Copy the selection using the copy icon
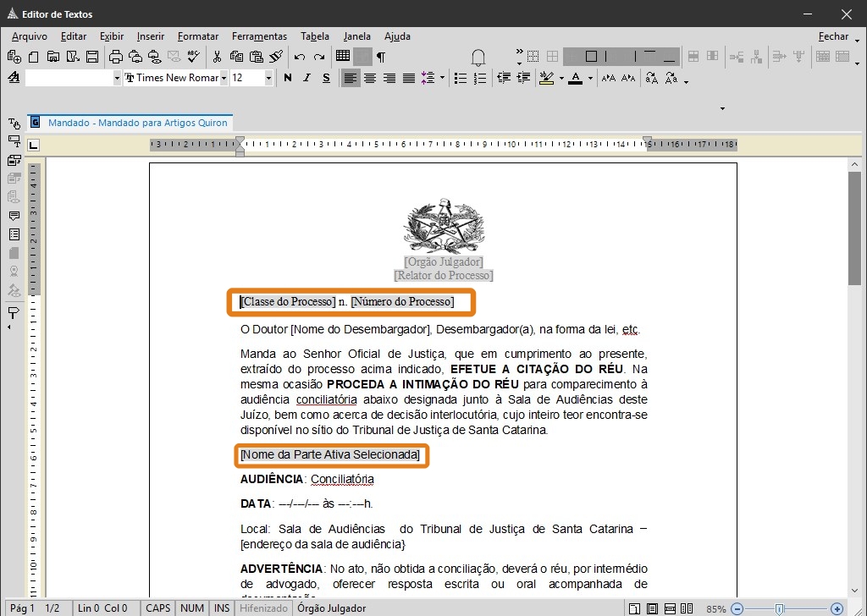867x616 pixels. (237, 57)
